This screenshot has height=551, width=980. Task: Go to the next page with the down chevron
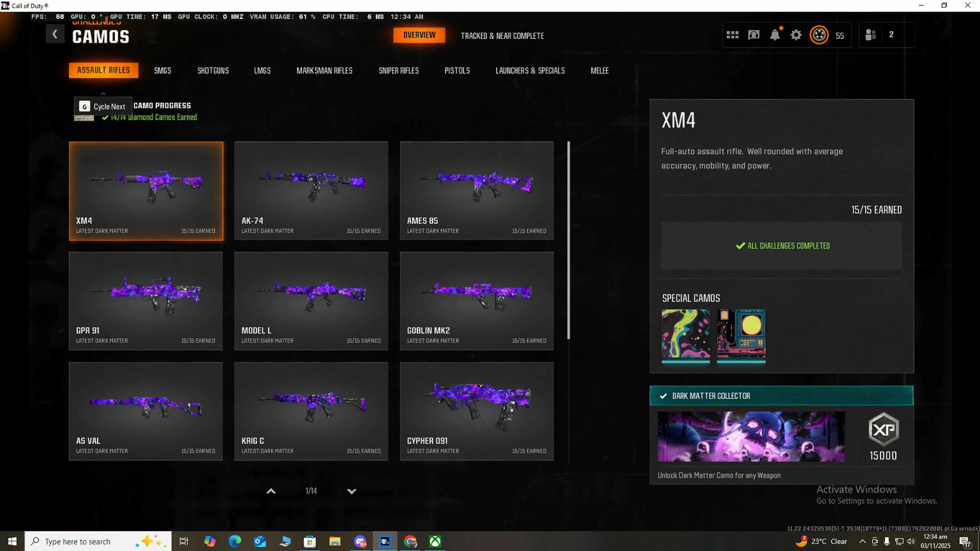[x=352, y=491]
